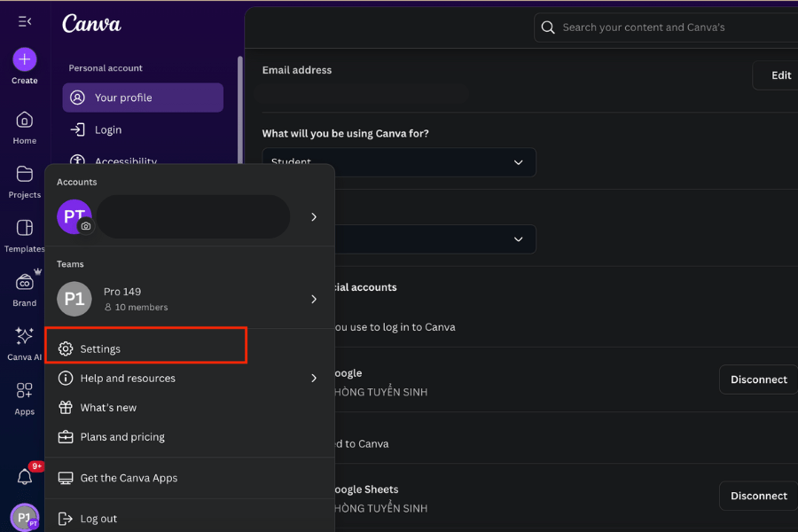This screenshot has width=798, height=532.
Task: Select Your profile settings tab
Action: click(x=143, y=98)
